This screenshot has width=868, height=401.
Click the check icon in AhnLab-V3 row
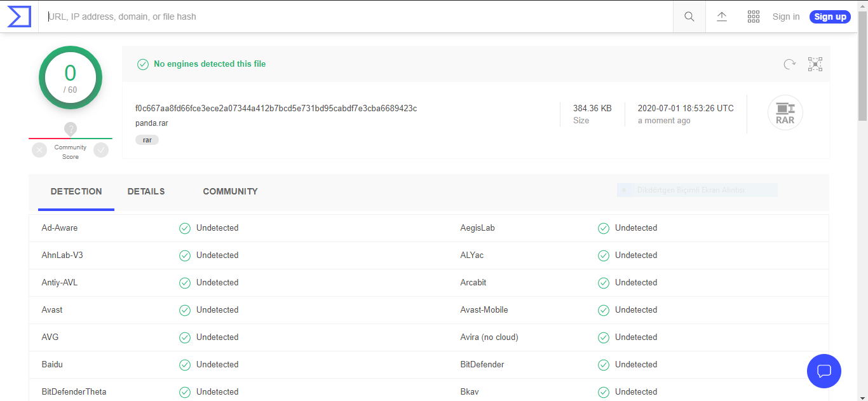[x=185, y=255]
